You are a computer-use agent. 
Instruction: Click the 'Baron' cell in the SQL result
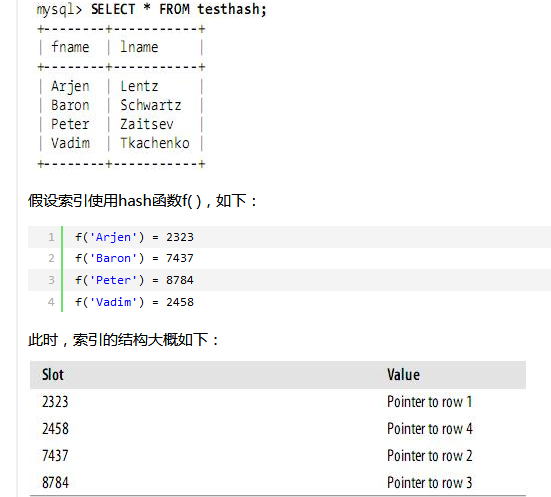tap(70, 105)
